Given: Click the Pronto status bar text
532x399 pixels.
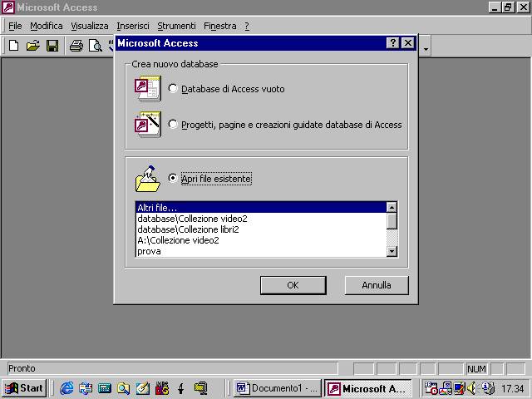Looking at the screenshot, I should pos(22,368).
